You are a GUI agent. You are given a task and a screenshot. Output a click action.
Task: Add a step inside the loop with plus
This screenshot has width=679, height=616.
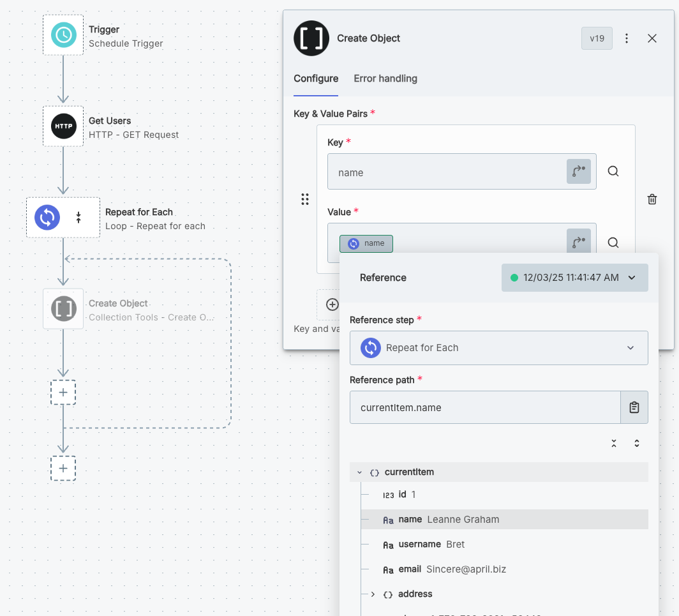[x=63, y=392]
